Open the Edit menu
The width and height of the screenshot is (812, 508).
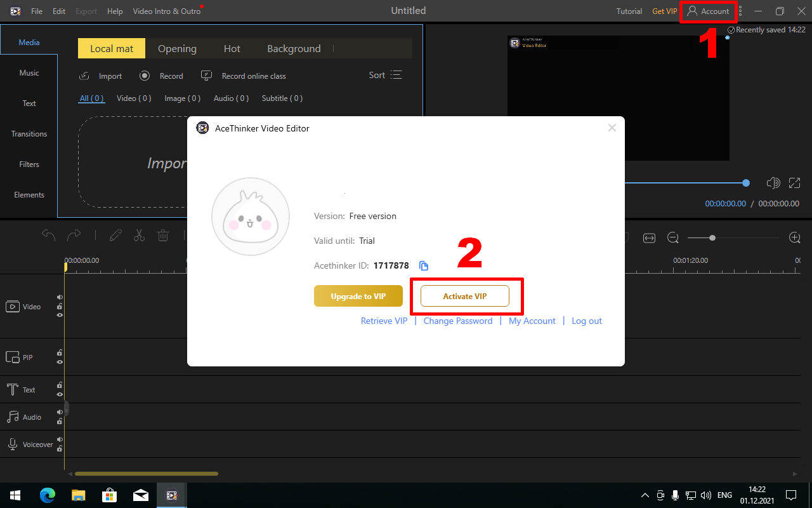click(x=59, y=11)
